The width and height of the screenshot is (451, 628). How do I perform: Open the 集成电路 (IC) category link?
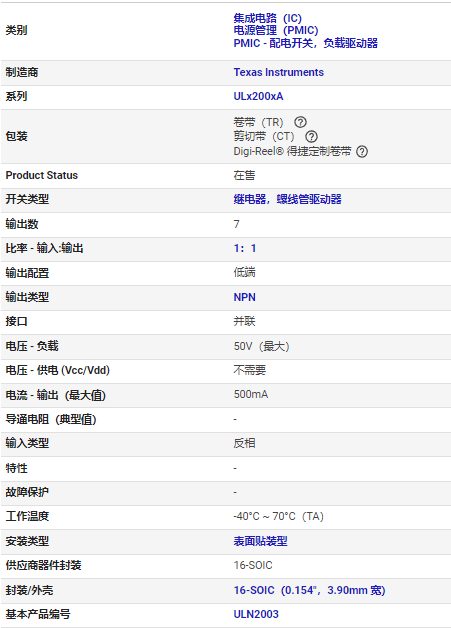tap(268, 18)
